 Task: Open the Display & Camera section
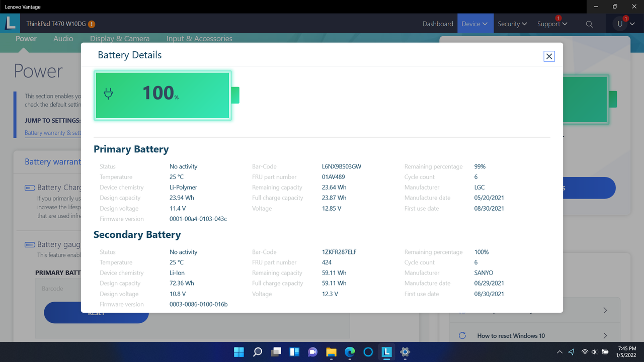point(120,38)
